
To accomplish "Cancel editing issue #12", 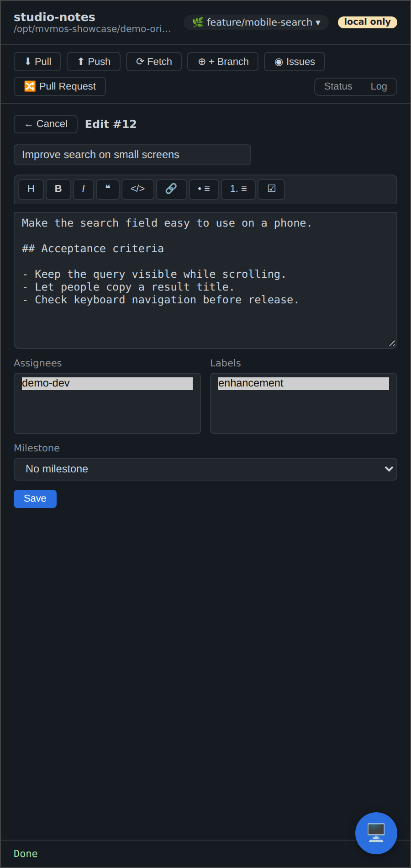I will (x=46, y=124).
